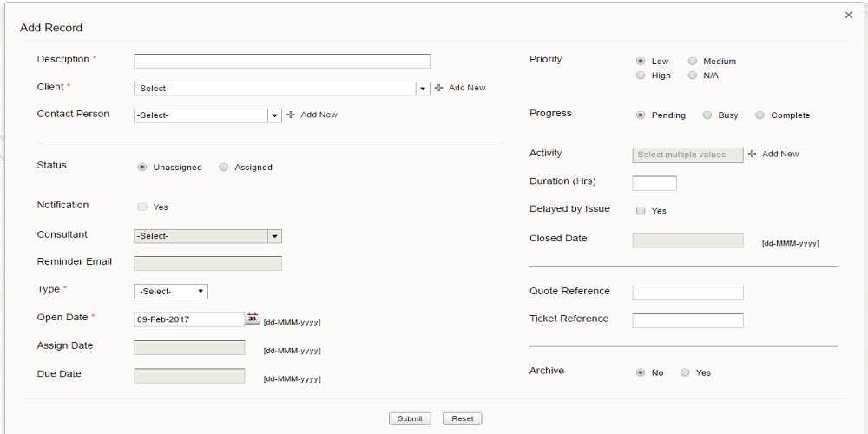Enable the Delayed by Issue checkbox
868x434 pixels.
point(641,211)
